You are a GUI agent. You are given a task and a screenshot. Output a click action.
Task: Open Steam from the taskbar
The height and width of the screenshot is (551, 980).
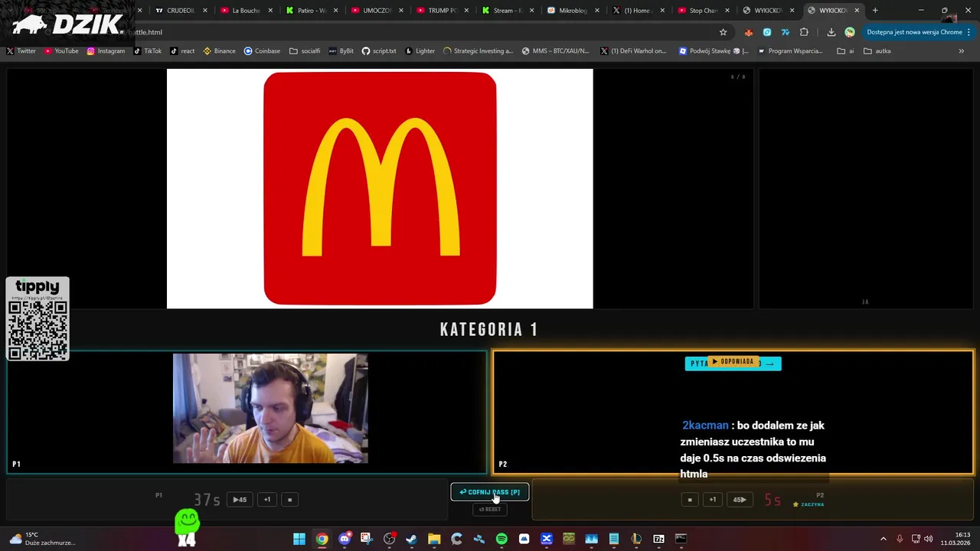412,539
